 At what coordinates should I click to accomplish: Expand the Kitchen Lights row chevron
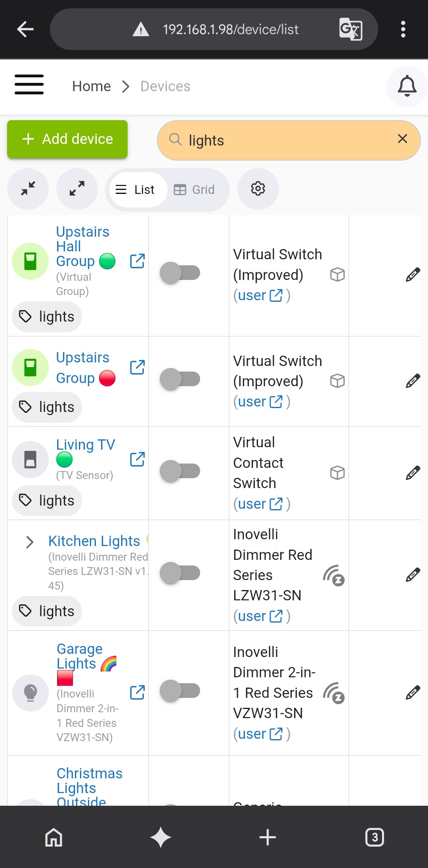(29, 542)
